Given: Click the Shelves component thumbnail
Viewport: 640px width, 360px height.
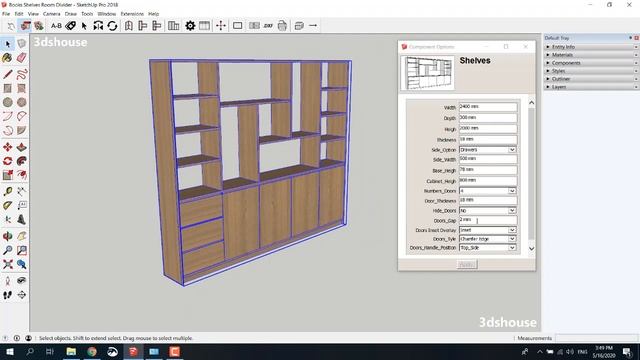Looking at the screenshot, I should pos(427,73).
